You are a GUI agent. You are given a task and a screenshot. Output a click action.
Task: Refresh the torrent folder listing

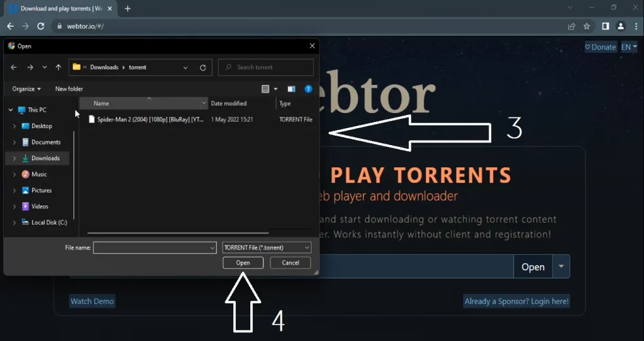pyautogui.click(x=203, y=68)
